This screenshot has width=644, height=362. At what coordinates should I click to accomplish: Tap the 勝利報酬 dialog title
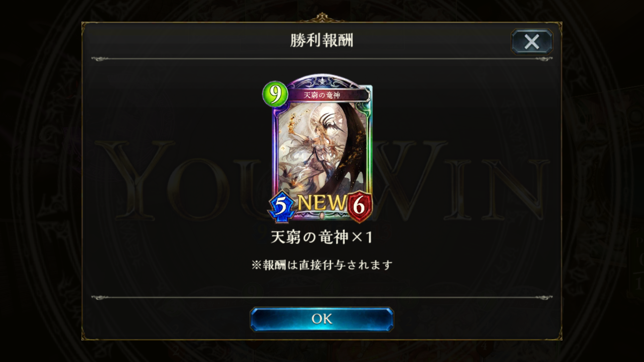322,41
